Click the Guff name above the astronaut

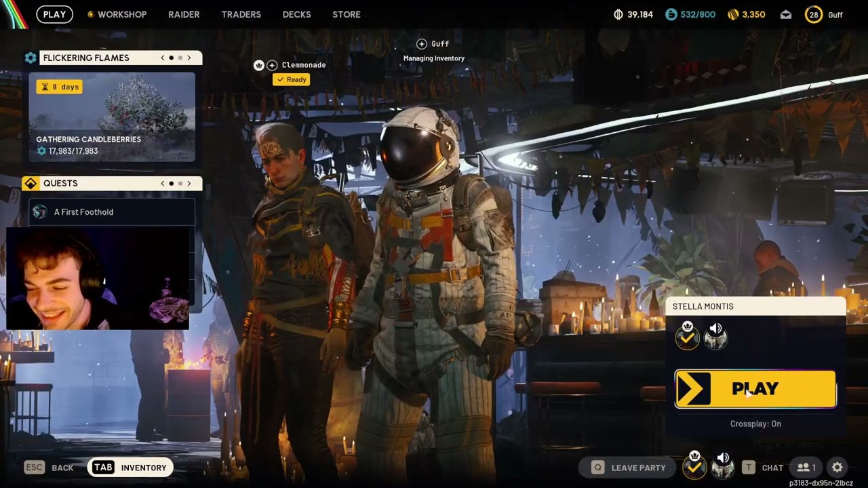(440, 44)
